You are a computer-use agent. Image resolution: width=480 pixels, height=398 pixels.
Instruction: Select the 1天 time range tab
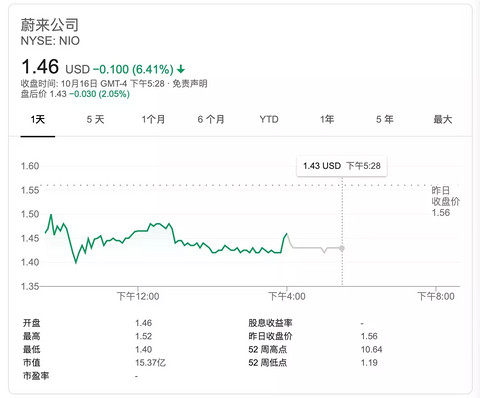pyautogui.click(x=38, y=119)
